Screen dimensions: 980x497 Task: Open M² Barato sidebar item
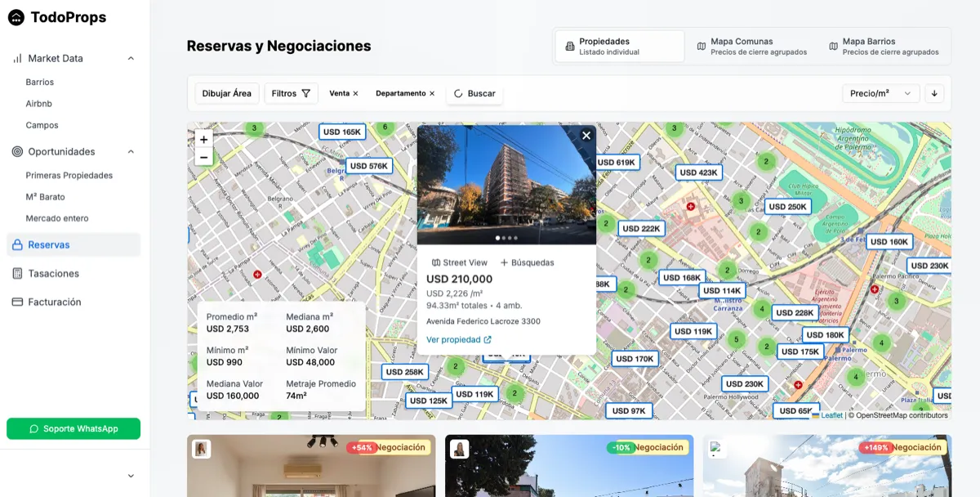[x=45, y=197]
